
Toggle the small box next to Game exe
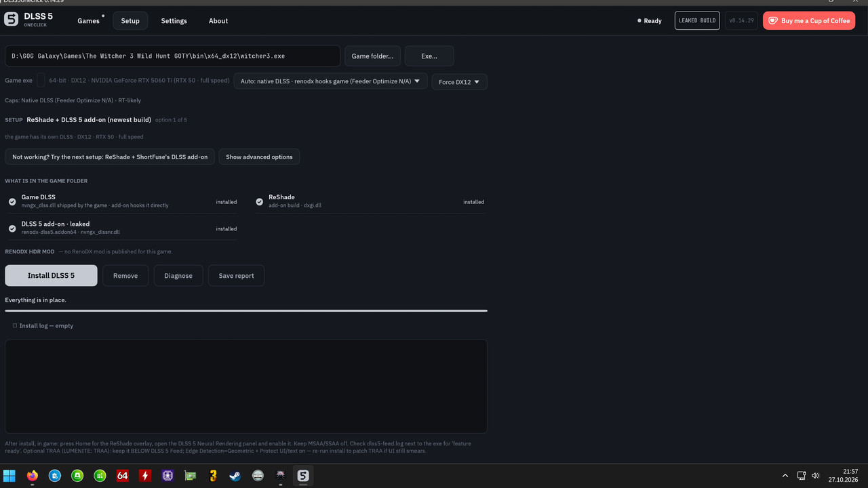click(x=41, y=81)
